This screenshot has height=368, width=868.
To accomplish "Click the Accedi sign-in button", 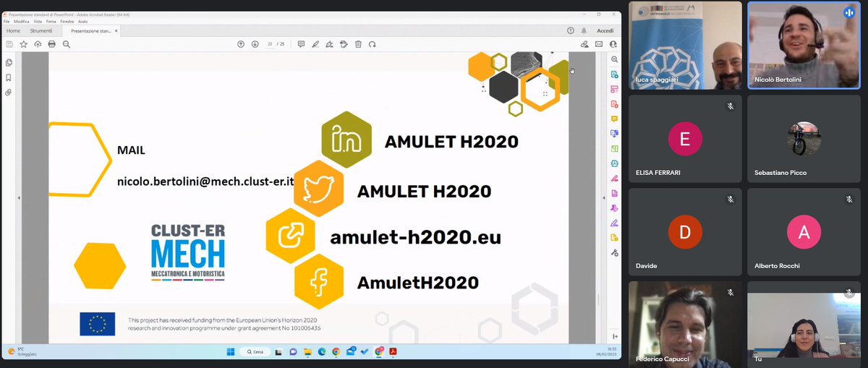I will coord(605,30).
